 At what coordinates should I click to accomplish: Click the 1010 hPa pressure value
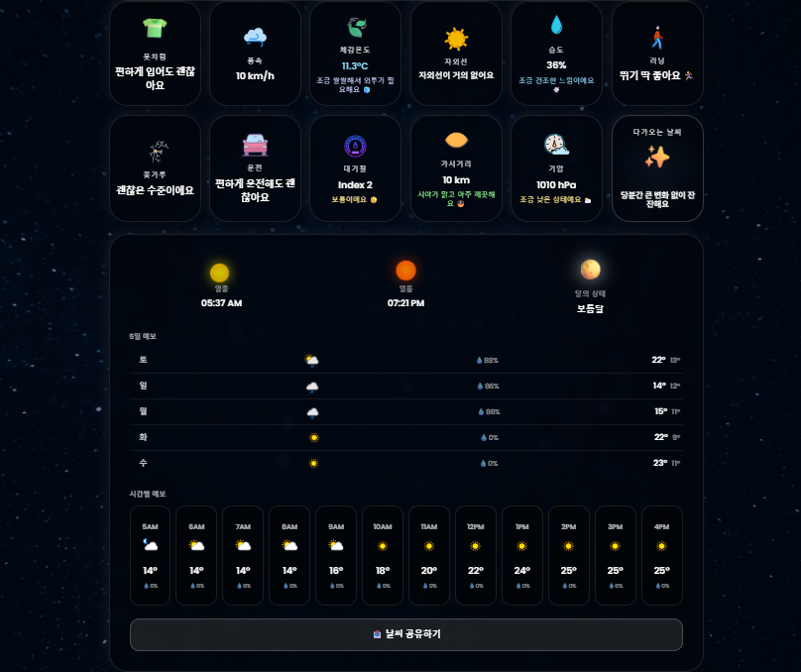(x=556, y=185)
